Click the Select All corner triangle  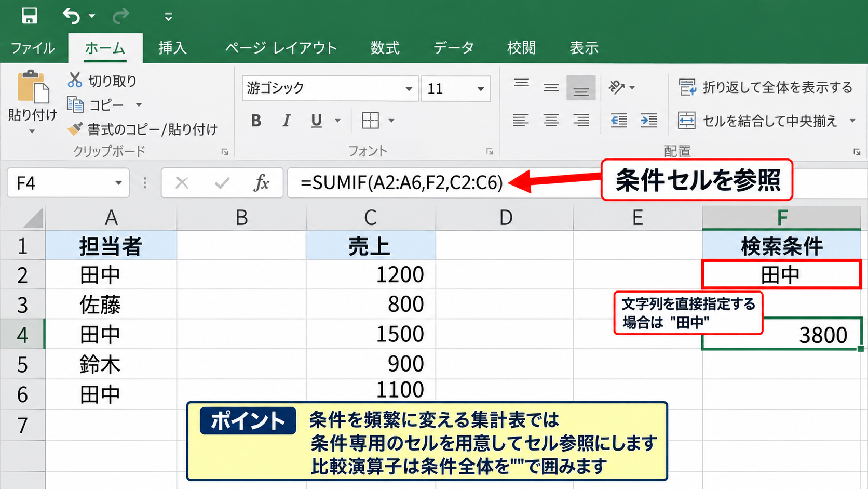tap(33, 218)
